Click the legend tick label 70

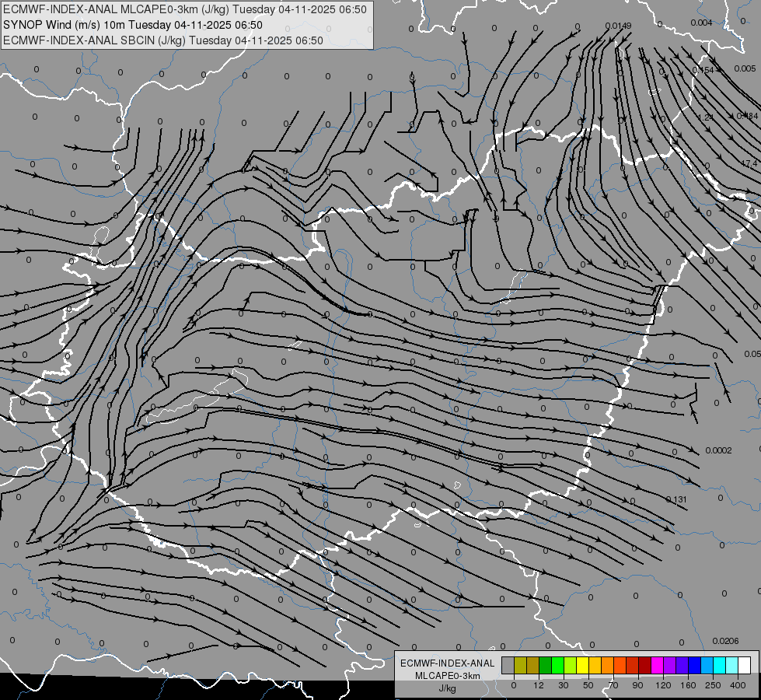613,685
